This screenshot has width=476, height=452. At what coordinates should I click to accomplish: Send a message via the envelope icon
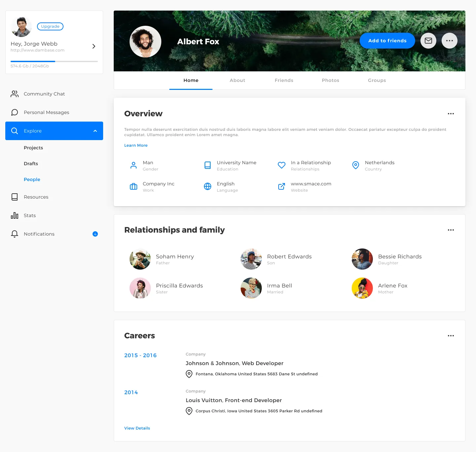point(428,41)
